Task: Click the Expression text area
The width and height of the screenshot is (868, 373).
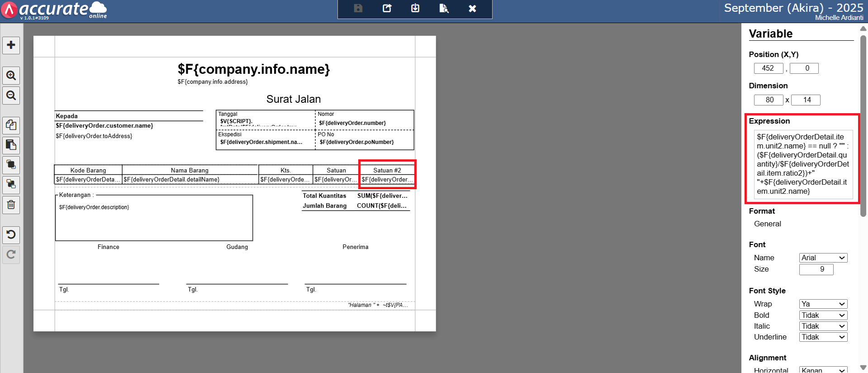Action: coord(803,164)
